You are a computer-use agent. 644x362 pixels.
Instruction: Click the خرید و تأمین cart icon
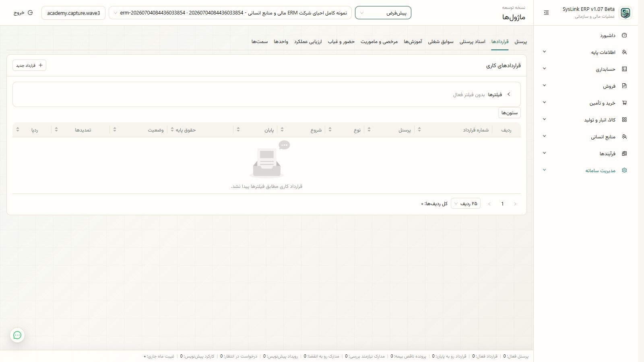click(624, 103)
